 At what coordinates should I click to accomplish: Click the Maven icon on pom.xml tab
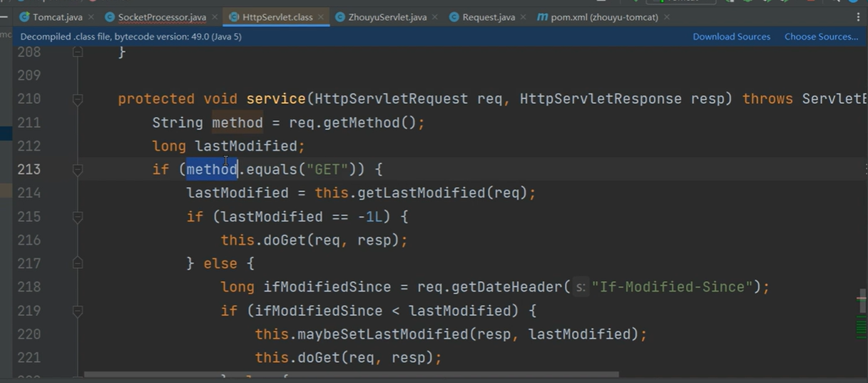pos(542,17)
